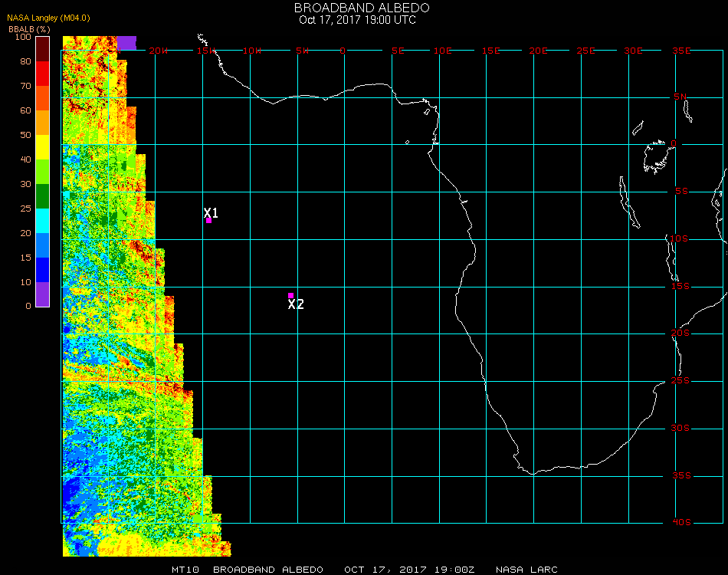Click the 5N latitude label
The width and height of the screenshot is (728, 575).
(680, 97)
